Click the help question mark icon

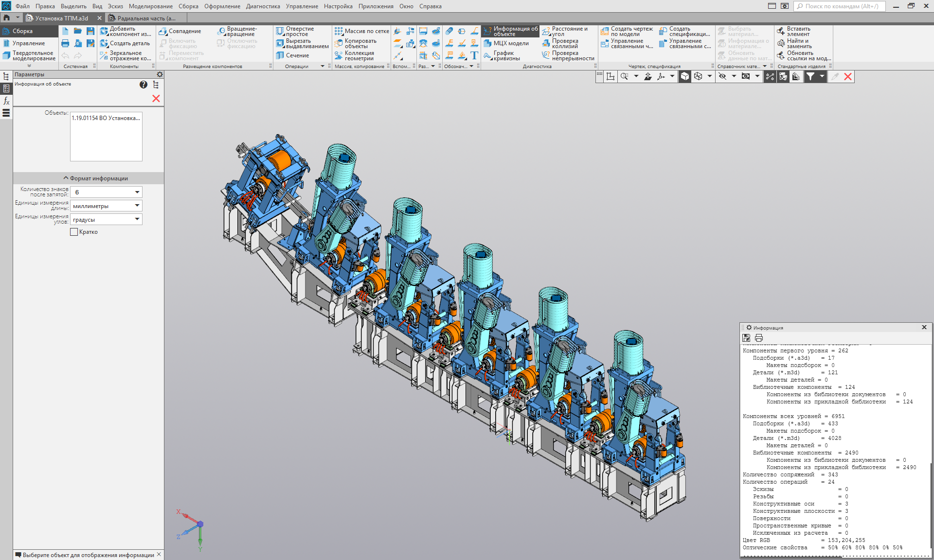(x=143, y=85)
